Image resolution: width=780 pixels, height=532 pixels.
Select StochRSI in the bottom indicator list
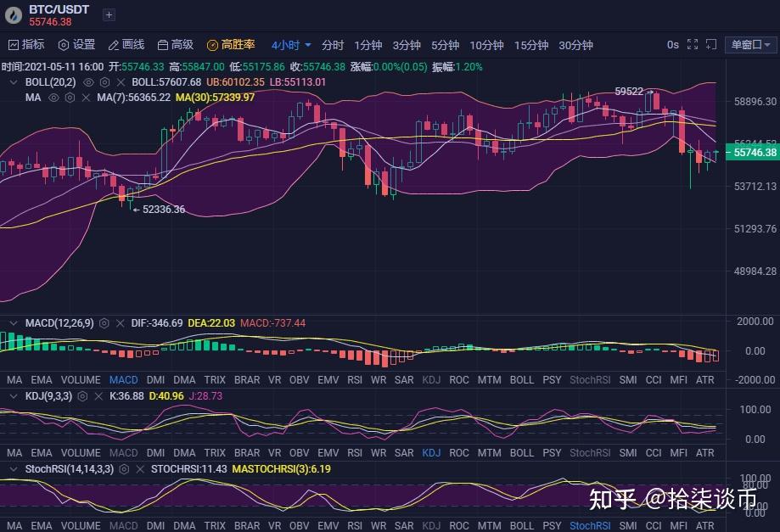point(589,526)
